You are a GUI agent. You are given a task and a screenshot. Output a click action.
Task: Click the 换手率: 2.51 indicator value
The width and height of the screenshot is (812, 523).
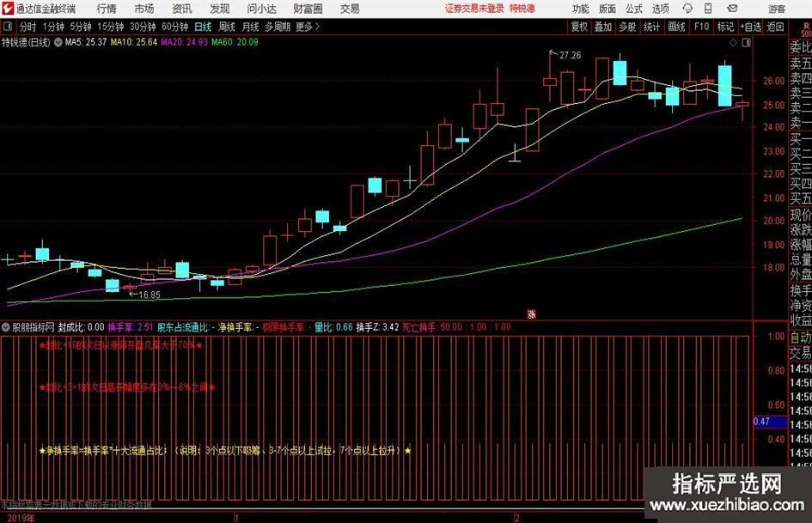coord(131,327)
